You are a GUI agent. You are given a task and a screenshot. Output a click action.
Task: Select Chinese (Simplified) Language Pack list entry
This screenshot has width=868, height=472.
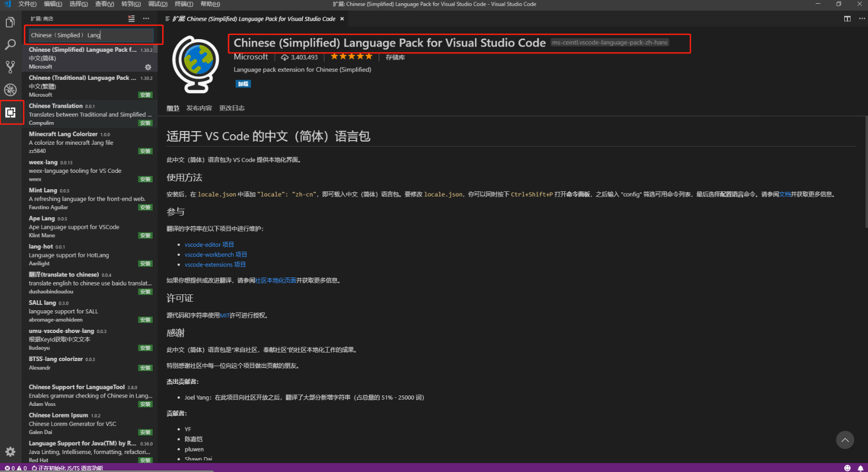90,58
